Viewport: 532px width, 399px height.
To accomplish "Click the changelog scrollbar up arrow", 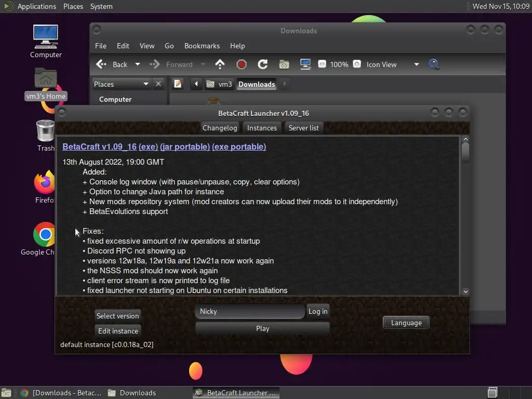I will [x=465, y=139].
